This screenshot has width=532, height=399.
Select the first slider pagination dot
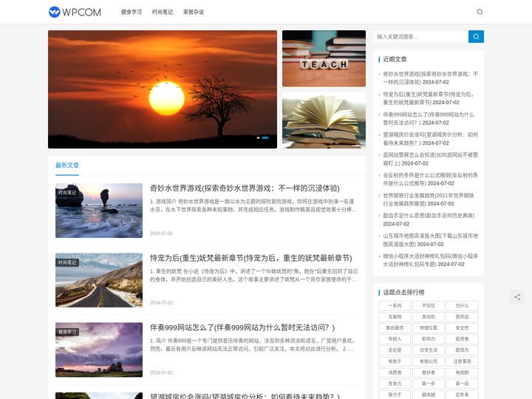pyautogui.click(x=258, y=137)
